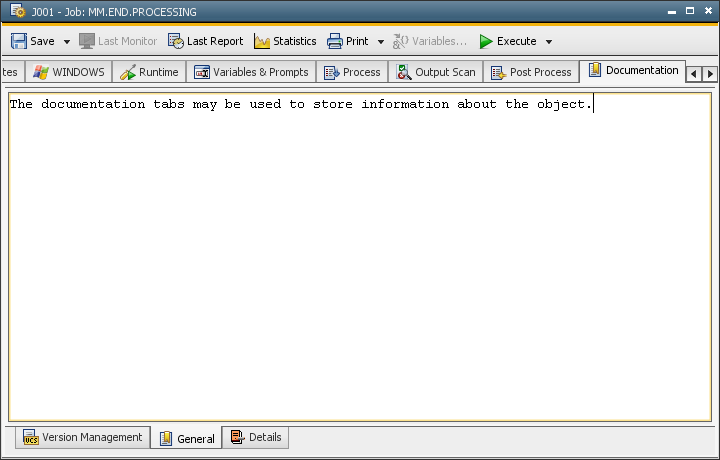Screen dimensions: 720x460
Task: Maximize the J001 job window
Action: tap(690, 11)
